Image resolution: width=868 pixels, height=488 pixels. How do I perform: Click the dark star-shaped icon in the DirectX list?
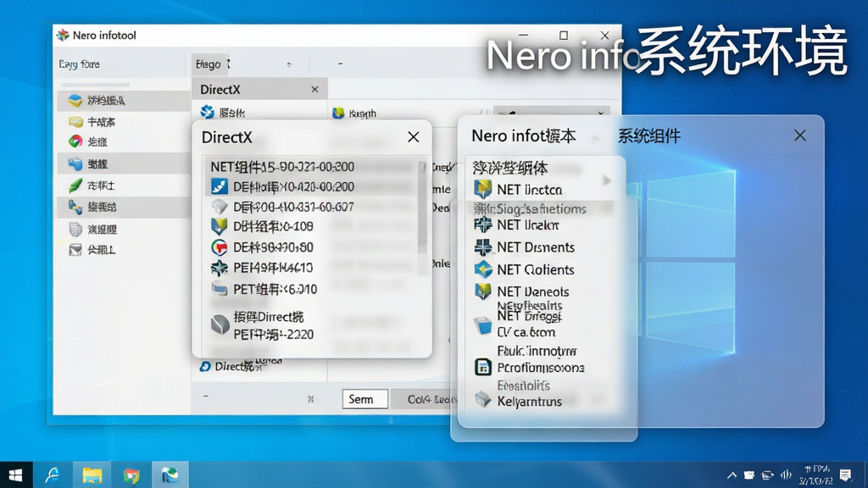tap(220, 268)
